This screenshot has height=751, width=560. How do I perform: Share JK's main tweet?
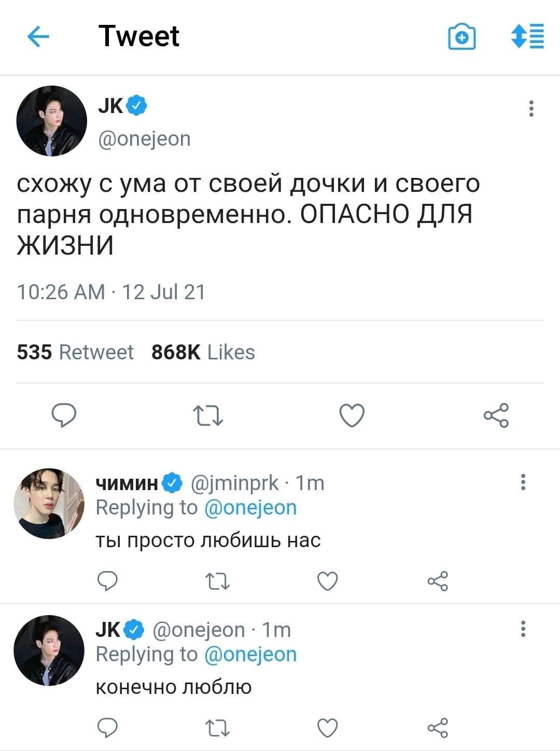[x=496, y=415]
